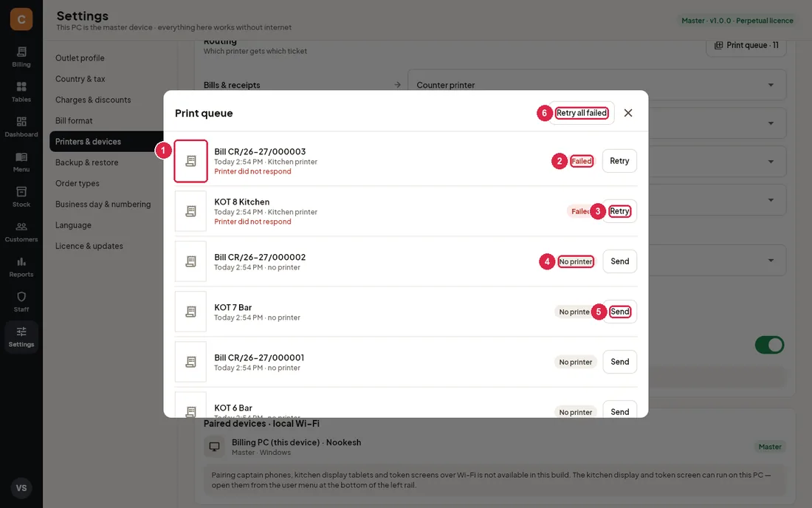Open Customers from the left rail
Viewport: 812px width, 508px height.
click(x=21, y=232)
